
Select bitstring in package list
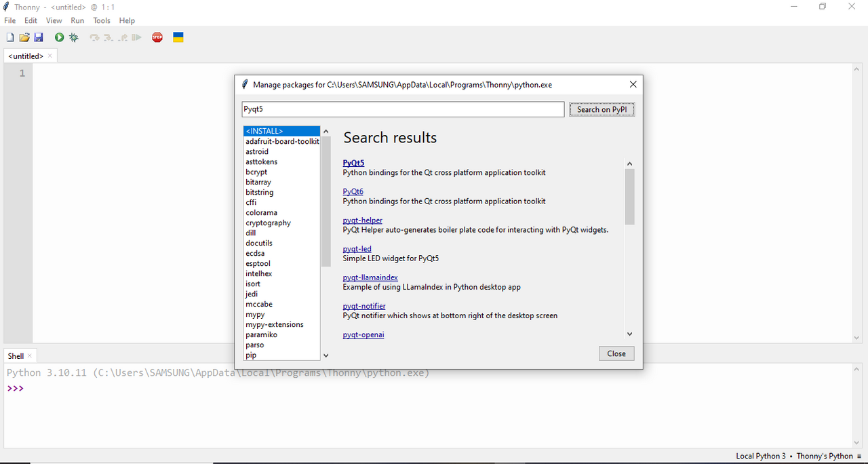point(281,192)
